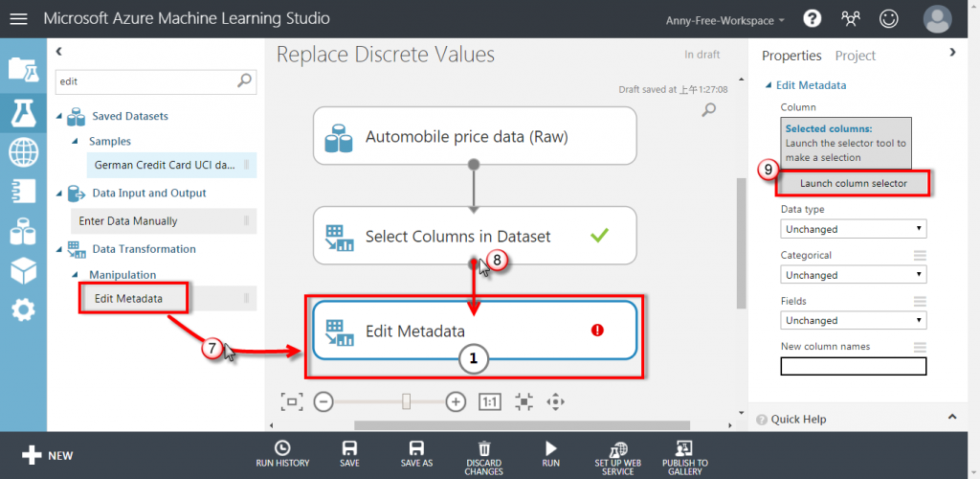
Task: Collapse the module palette with the left arrow
Action: click(59, 52)
